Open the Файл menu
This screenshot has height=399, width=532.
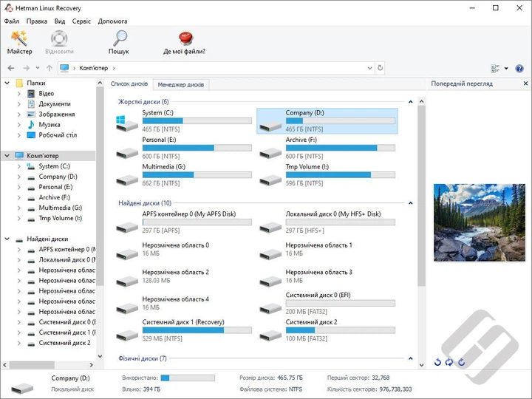coord(12,21)
